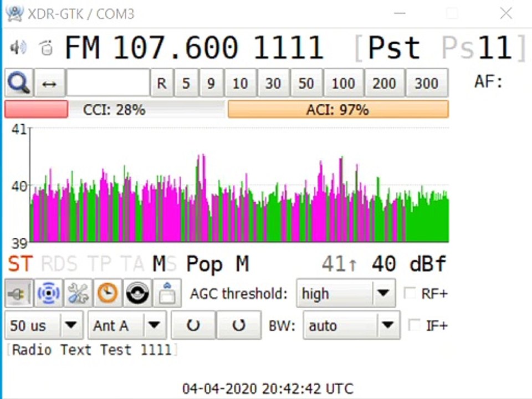
Task: Click the frequency entry field
Action: click(108, 83)
